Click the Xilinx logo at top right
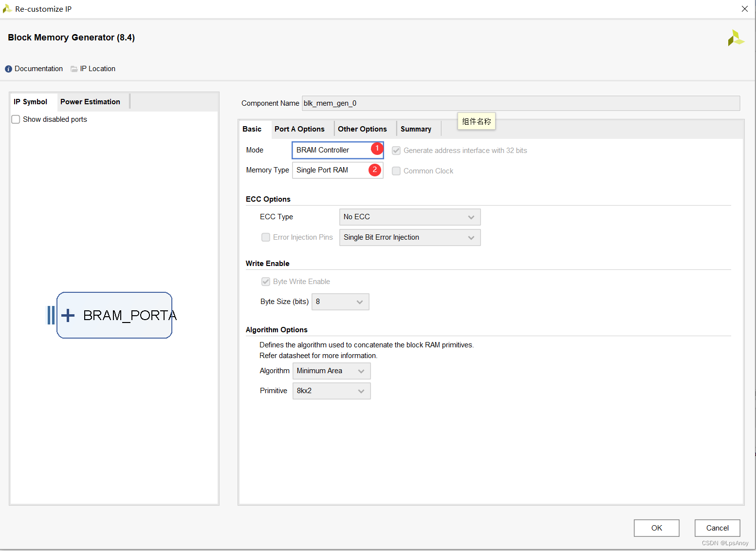 [736, 38]
